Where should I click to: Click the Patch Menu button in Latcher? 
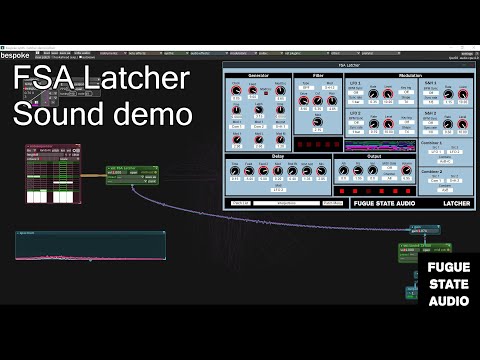(x=333, y=203)
